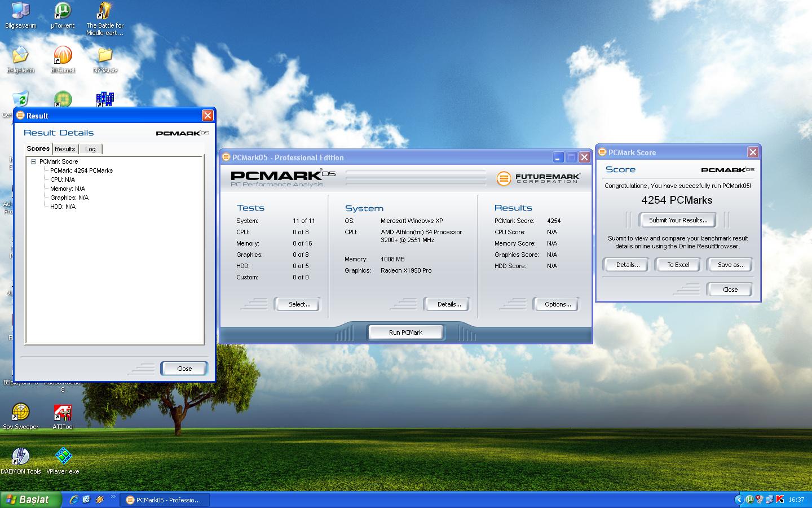Click the tray icon with the red X
This screenshot has height=508, width=812.
coord(760,500)
